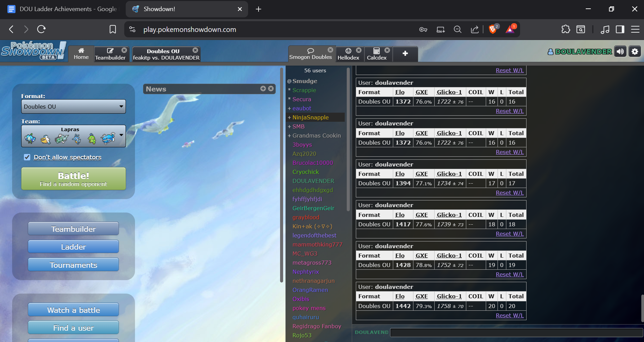The image size is (644, 342).
Task: Click Elo value 1442 cell
Action: click(x=403, y=306)
